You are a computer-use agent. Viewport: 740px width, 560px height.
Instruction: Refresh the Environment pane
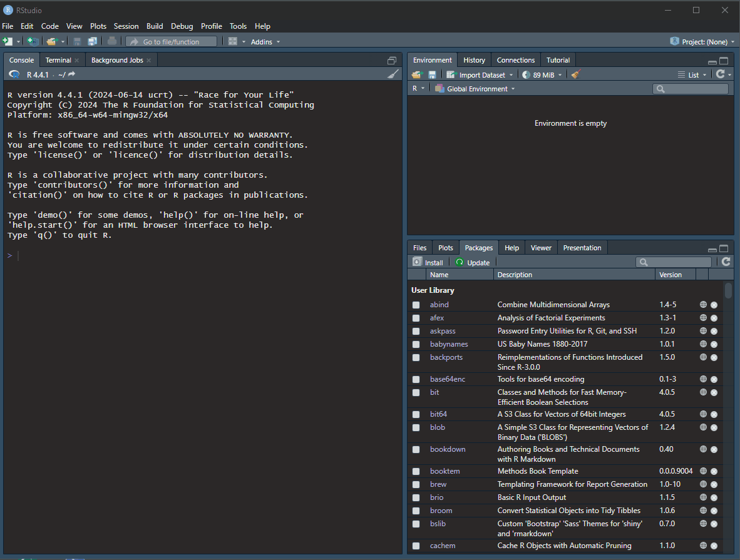click(720, 74)
